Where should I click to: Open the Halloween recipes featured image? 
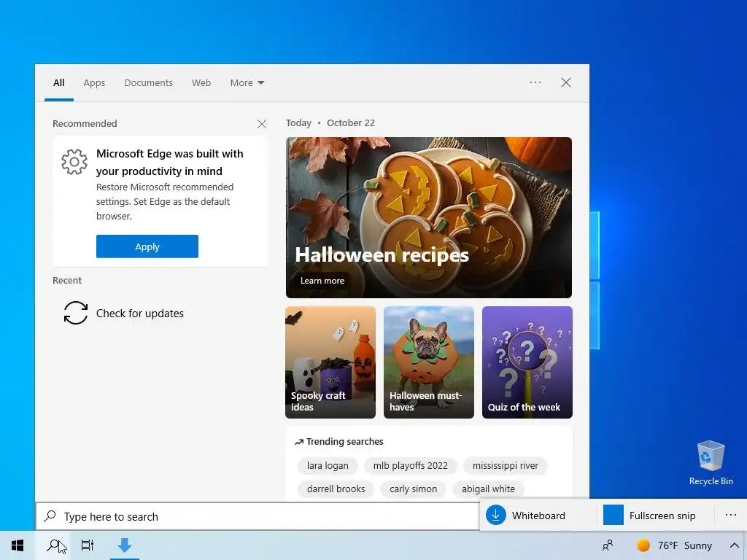click(x=429, y=217)
